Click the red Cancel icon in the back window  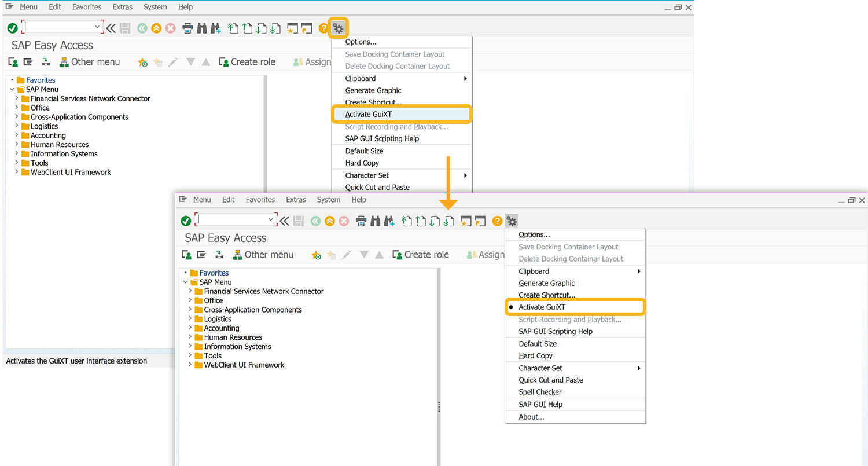(171, 28)
